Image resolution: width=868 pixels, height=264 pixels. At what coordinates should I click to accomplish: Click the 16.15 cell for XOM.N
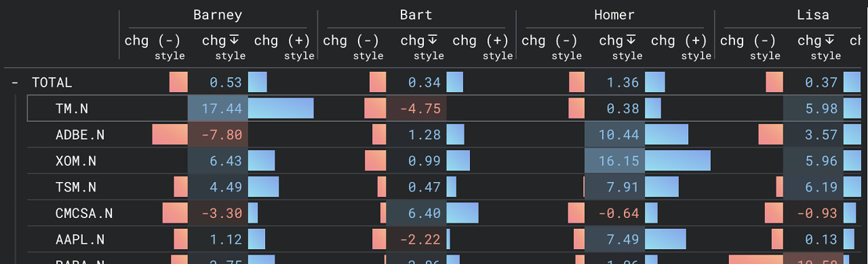click(x=614, y=161)
